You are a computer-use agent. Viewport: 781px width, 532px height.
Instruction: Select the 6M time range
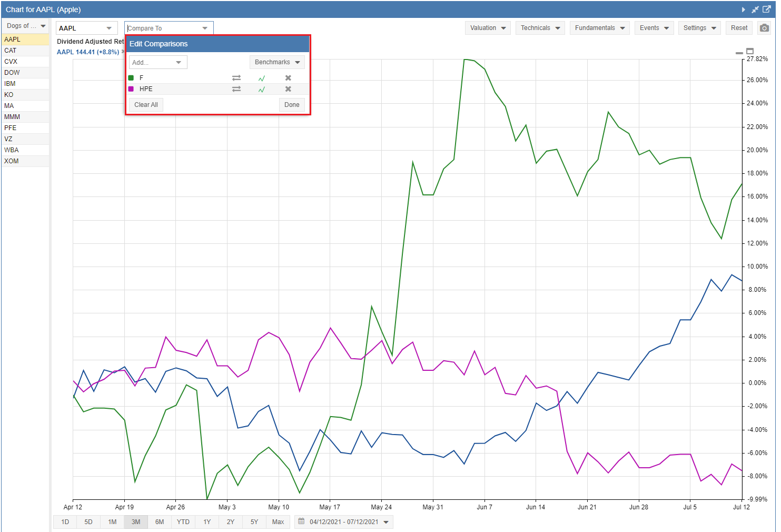click(160, 522)
